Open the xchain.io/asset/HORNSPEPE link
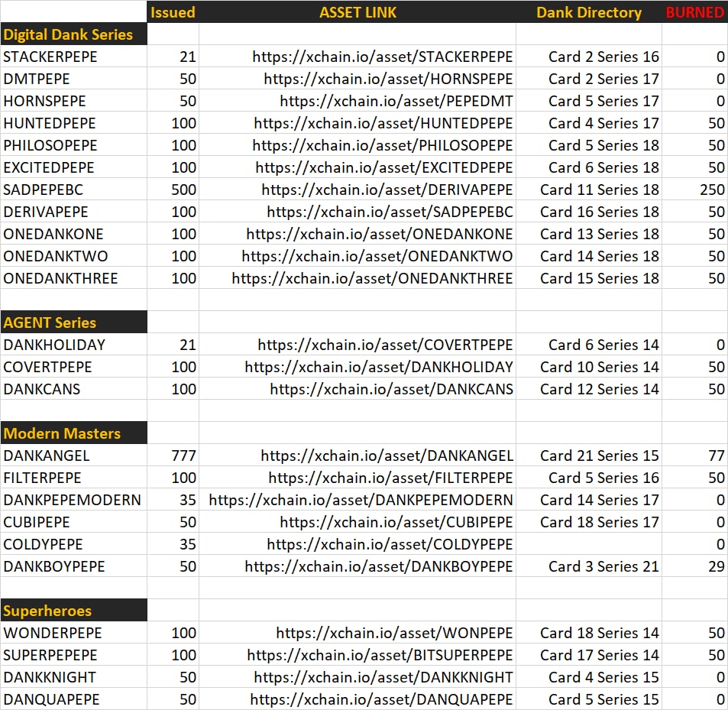The height and width of the screenshot is (710, 728). click(x=388, y=79)
